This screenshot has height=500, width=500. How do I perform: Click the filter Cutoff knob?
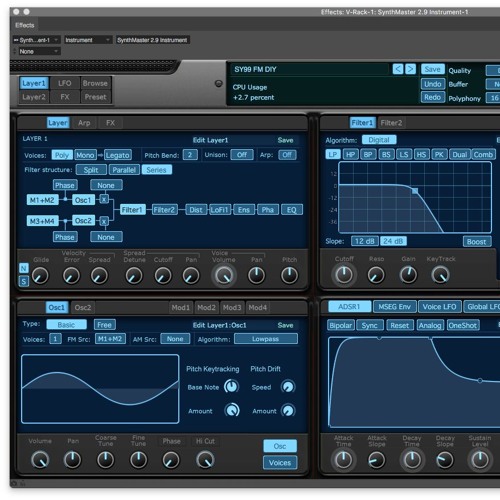pos(344,275)
